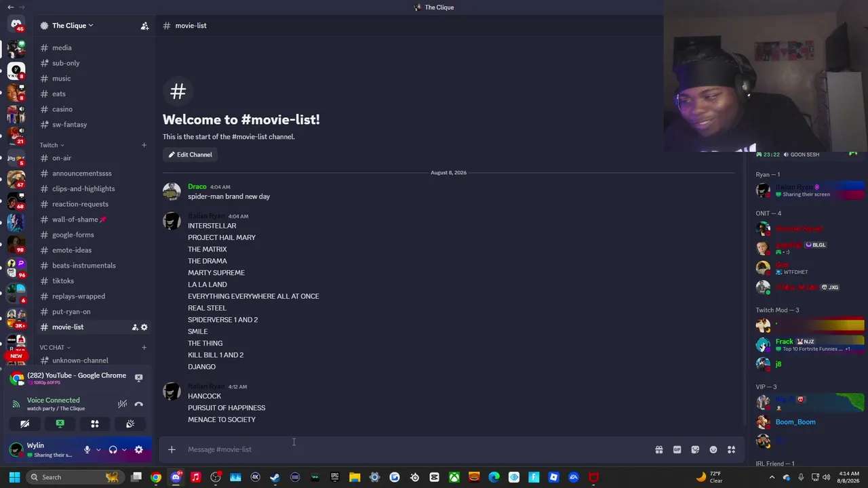Open movie-list channel settings gear
Screen dimensions: 868x488
coord(144,327)
